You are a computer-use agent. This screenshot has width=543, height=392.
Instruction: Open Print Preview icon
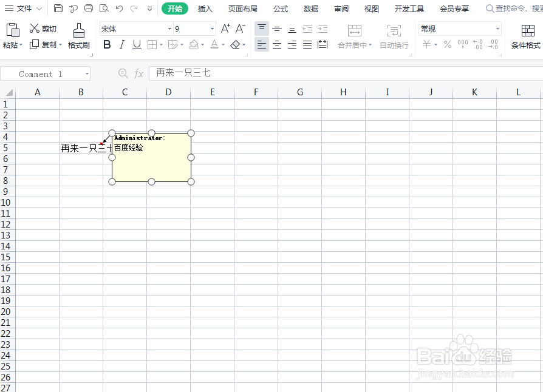click(x=104, y=8)
